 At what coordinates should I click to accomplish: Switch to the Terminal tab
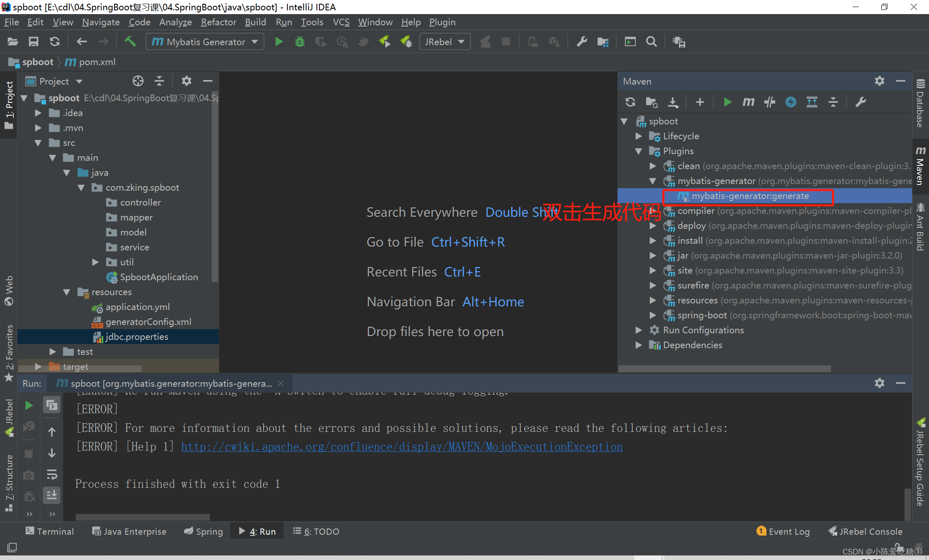(x=50, y=531)
